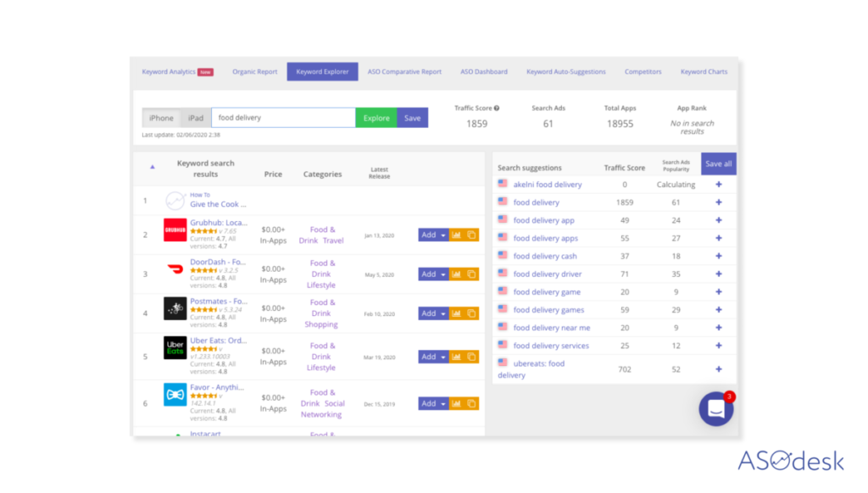Open chart for Postmates row
Viewport: 868px width, 493px height.
click(456, 313)
